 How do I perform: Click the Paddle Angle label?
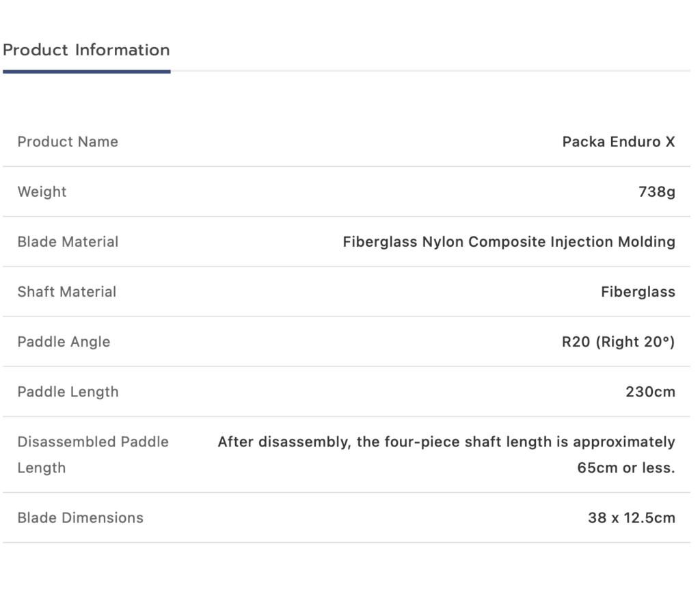(64, 341)
